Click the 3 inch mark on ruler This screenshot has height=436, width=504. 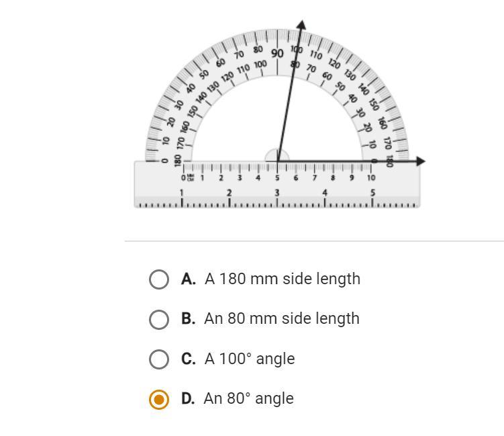click(x=277, y=193)
